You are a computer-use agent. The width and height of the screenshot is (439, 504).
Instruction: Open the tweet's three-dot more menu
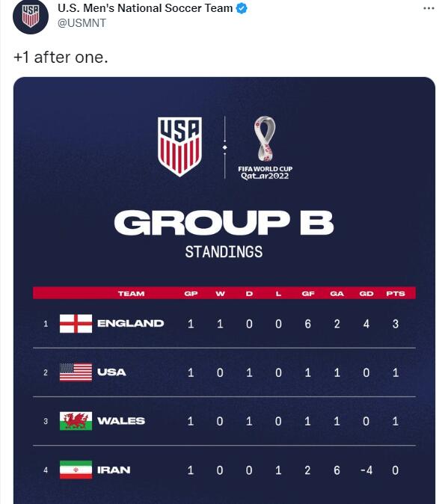[429, 8]
